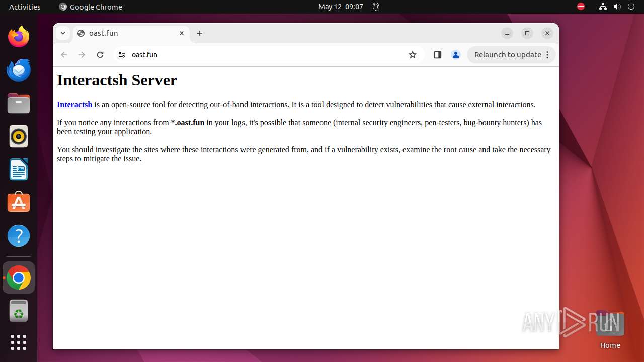Launch Thunderbird mail from the dock
The height and width of the screenshot is (362, 644).
click(x=19, y=70)
